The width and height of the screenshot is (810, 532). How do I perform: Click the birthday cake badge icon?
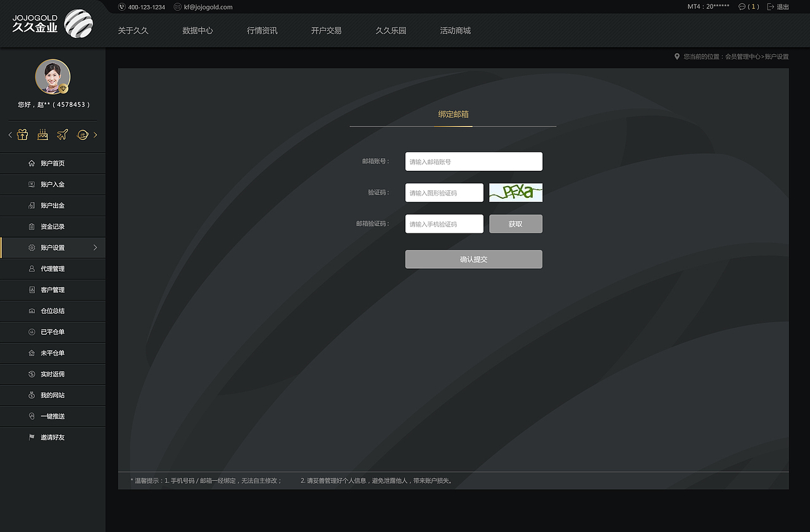(43, 134)
